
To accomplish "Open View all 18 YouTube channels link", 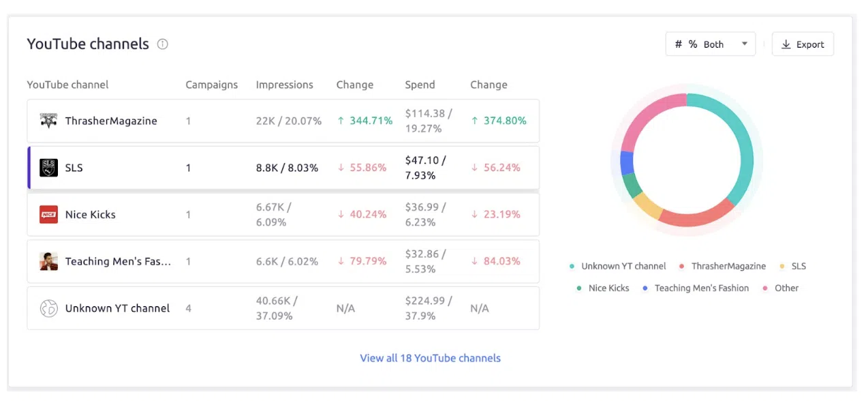I will [x=430, y=358].
